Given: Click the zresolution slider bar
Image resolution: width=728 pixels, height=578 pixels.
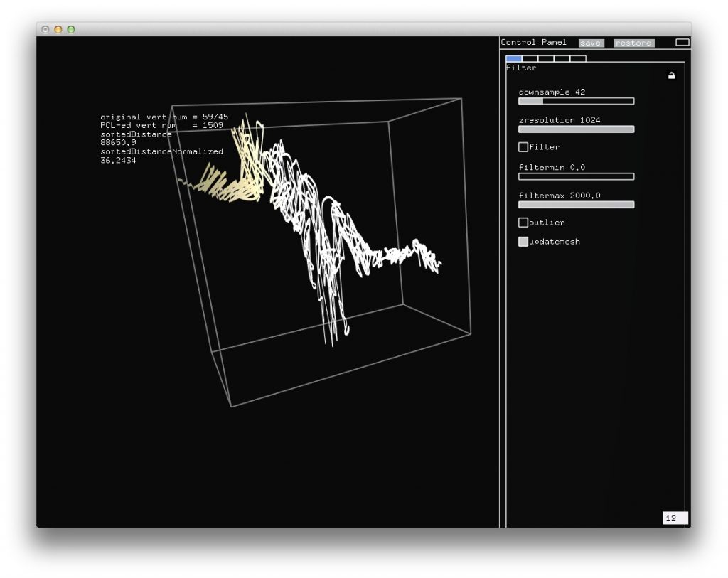Looking at the screenshot, I should tap(576, 129).
